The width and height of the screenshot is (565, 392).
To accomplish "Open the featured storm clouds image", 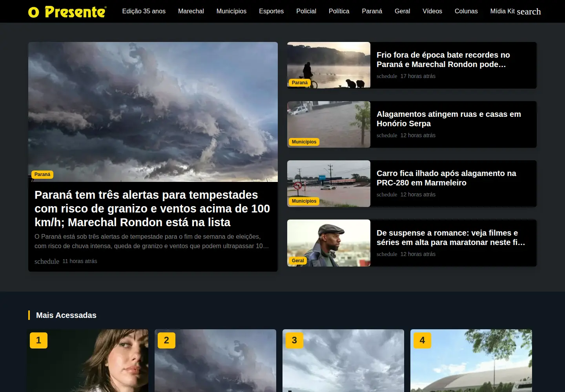I will pos(153,112).
